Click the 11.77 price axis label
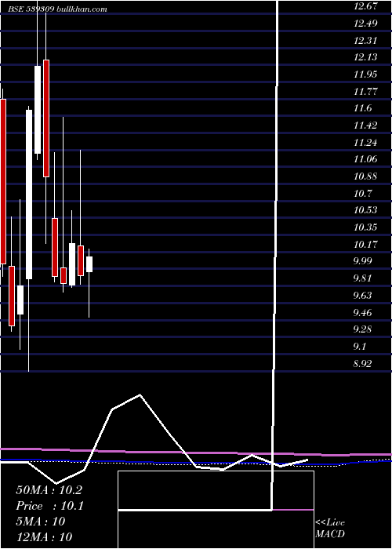The width and height of the screenshot is (392, 549). coord(365,92)
